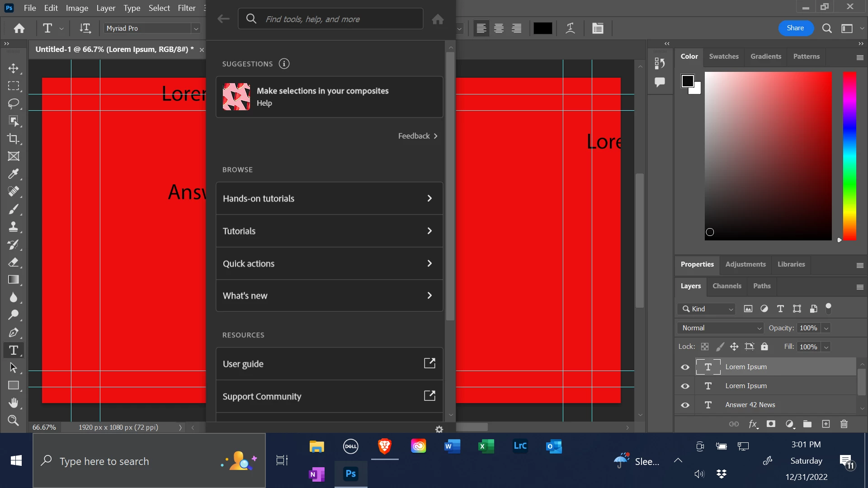Click the delete layer trash icon

(x=844, y=424)
